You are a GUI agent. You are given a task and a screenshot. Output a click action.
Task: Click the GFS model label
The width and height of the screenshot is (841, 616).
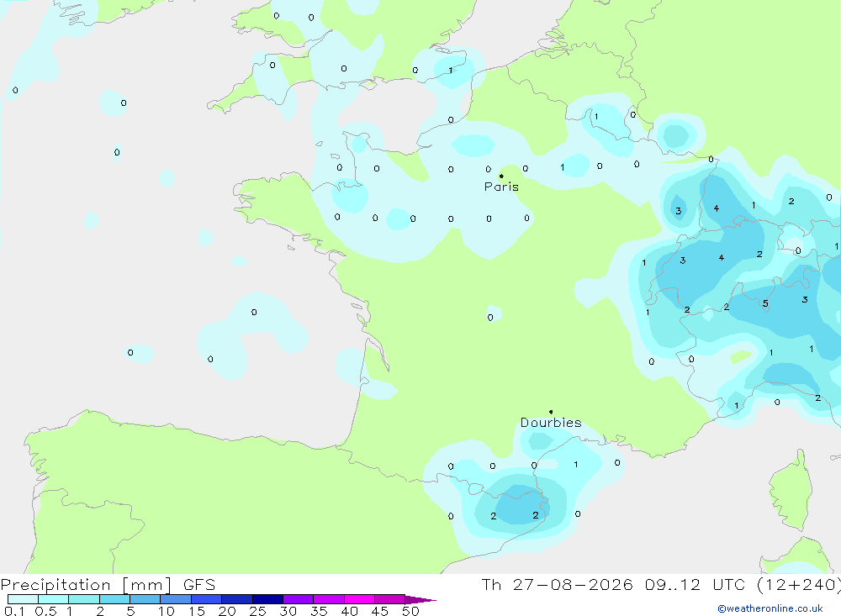[x=199, y=585]
